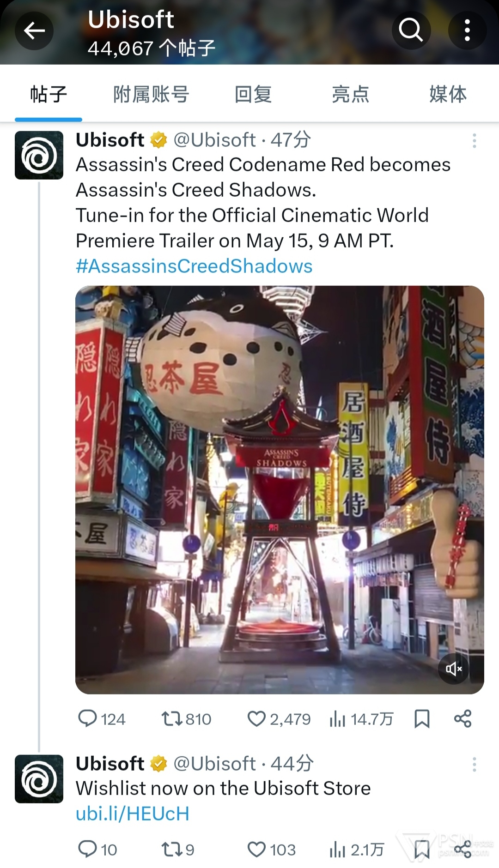Like the Wishlist post with 103 likes

point(271,850)
